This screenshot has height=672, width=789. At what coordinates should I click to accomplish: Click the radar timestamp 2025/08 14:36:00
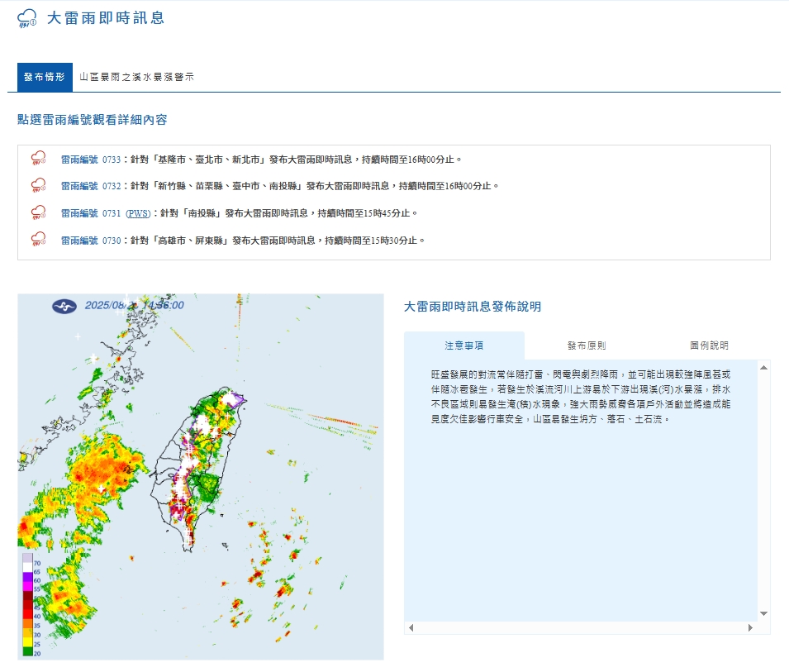click(x=134, y=305)
